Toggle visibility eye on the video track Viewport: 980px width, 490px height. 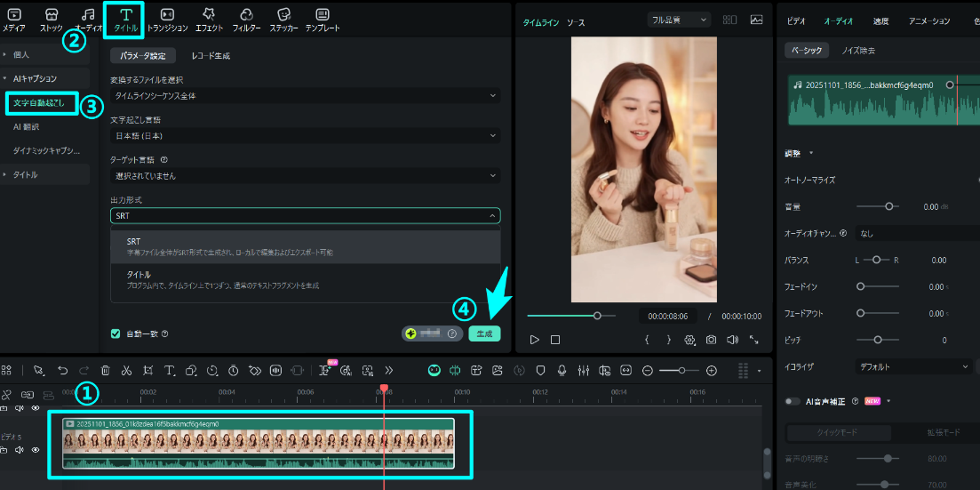(x=36, y=450)
